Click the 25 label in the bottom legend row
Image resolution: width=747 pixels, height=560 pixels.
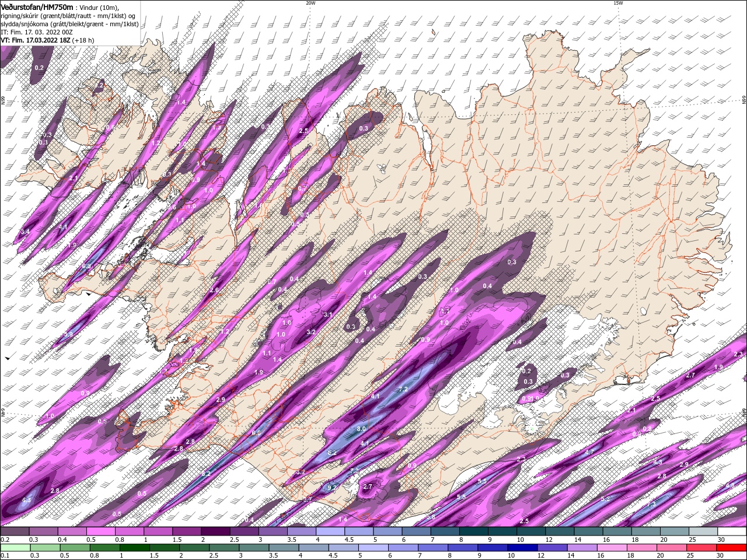tap(692, 556)
